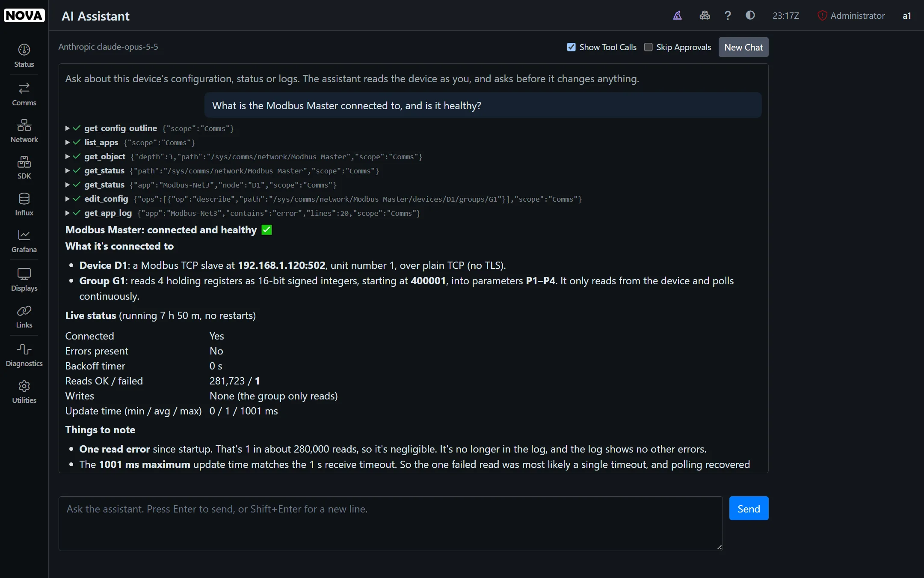
Task: Click green checkbox emoji after healthy heading
Action: 267,230
